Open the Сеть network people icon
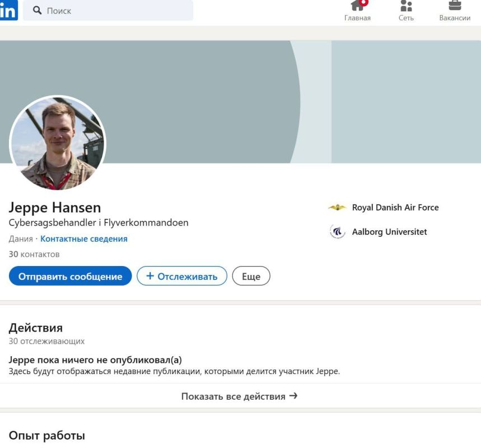 click(406, 6)
